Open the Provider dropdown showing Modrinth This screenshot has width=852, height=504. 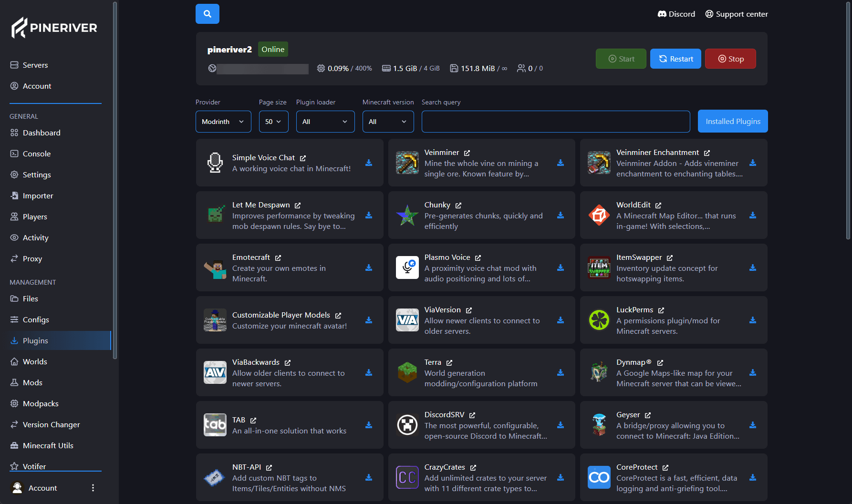pos(223,122)
